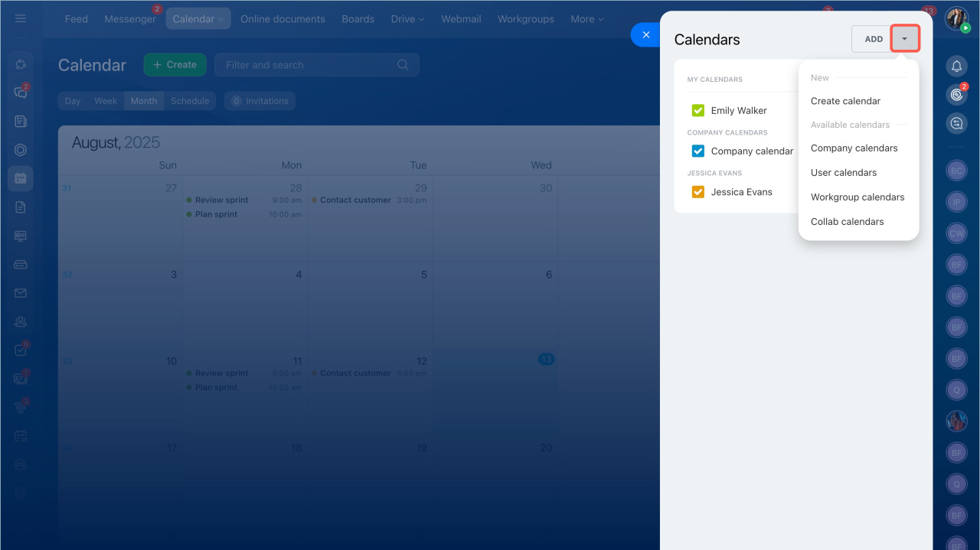
Task: Uncheck the Emily Walker calendar
Action: click(697, 110)
